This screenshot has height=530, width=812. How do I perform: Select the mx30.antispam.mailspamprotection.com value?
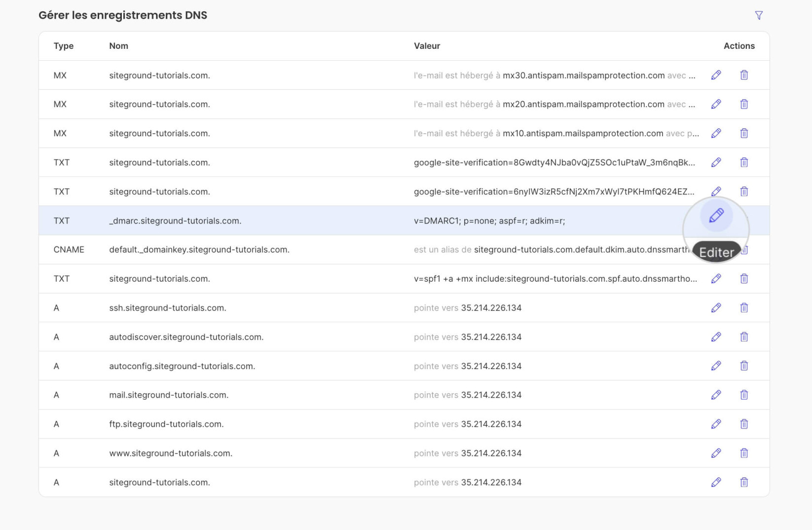(x=584, y=76)
